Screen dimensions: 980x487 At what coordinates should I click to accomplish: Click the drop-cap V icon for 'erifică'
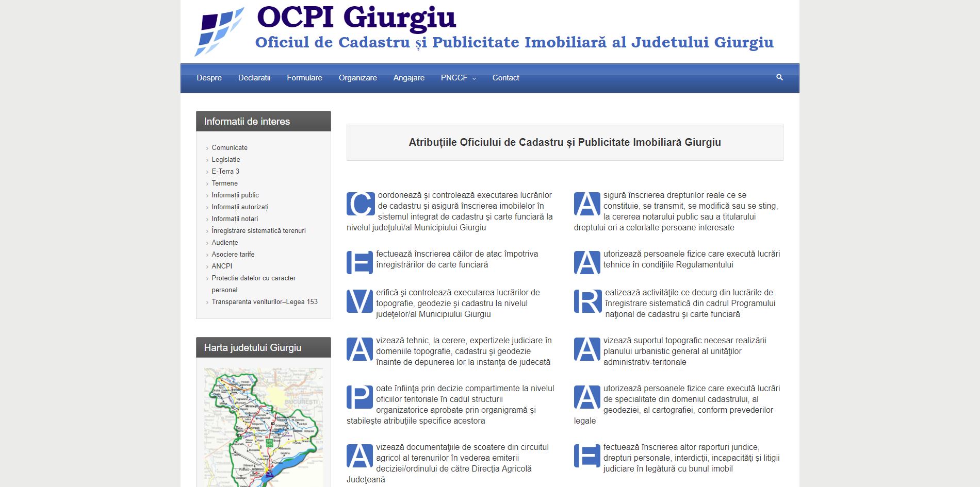click(360, 301)
